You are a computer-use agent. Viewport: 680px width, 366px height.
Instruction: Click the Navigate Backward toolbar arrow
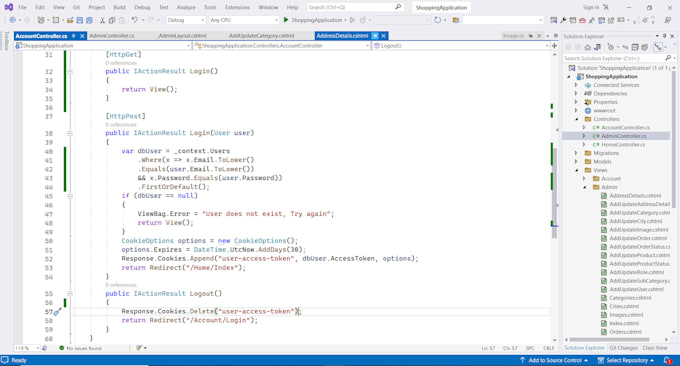(12, 20)
